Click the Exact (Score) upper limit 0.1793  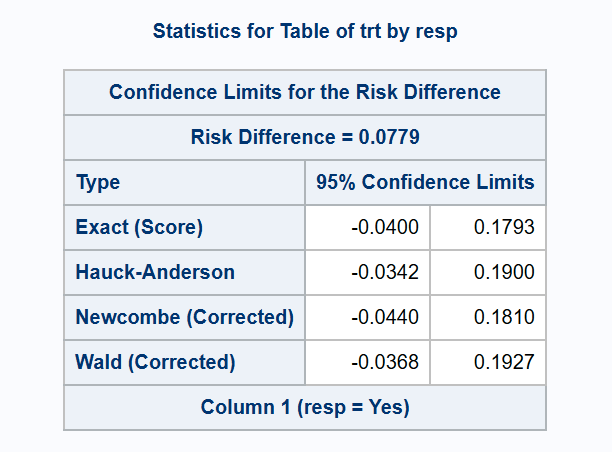coord(504,228)
